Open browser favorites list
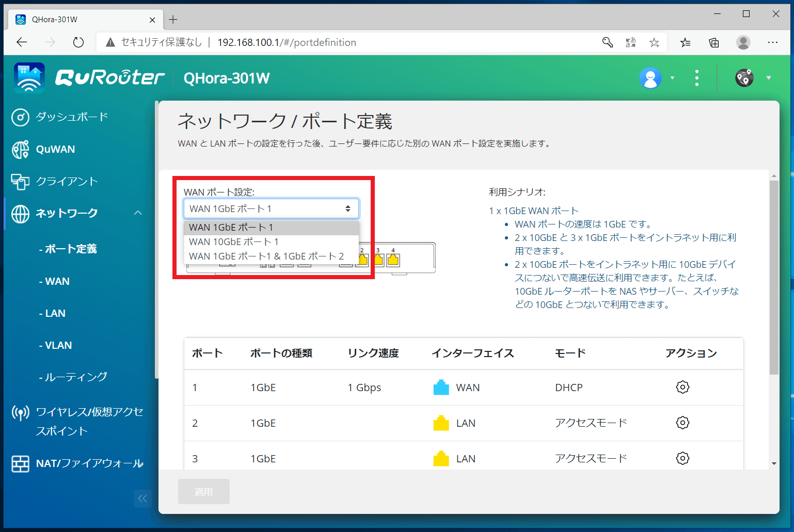794x532 pixels. tap(686, 42)
